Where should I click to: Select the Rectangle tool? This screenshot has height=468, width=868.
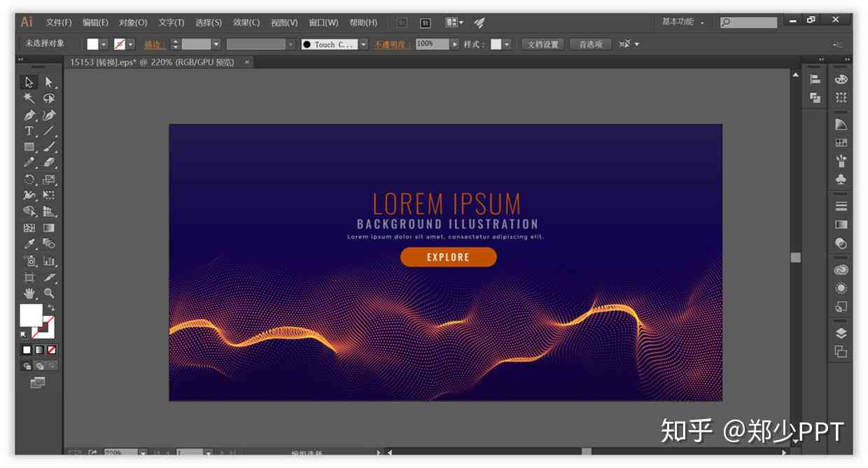click(x=29, y=147)
